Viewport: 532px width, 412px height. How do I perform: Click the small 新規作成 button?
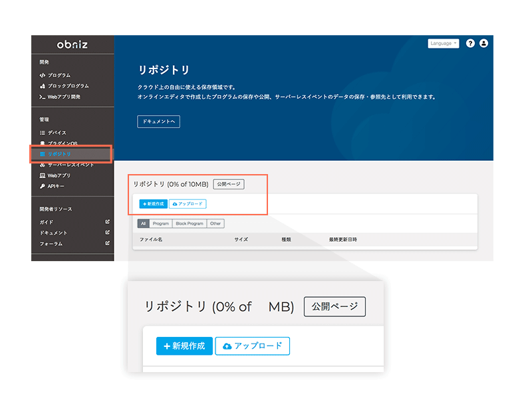click(154, 204)
